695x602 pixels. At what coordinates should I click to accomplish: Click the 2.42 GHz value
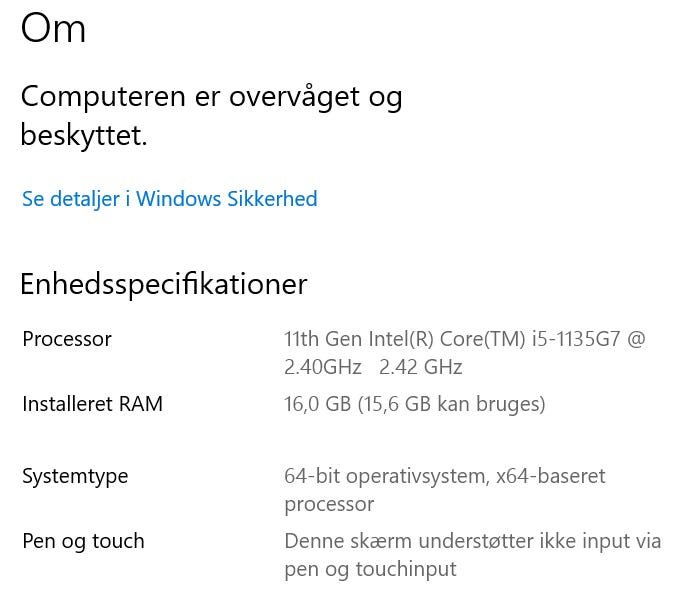(x=421, y=367)
